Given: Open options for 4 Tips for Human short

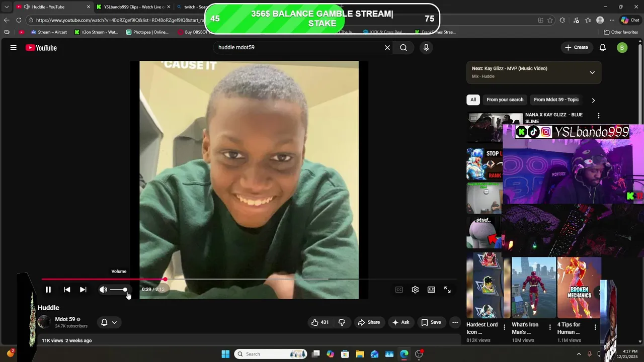Looking at the screenshot, I should (x=595, y=327).
